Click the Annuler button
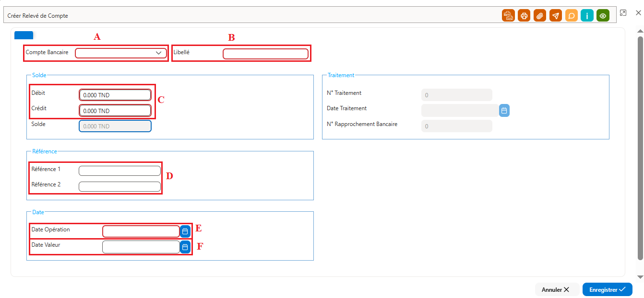The width and height of the screenshot is (644, 298). tap(556, 289)
